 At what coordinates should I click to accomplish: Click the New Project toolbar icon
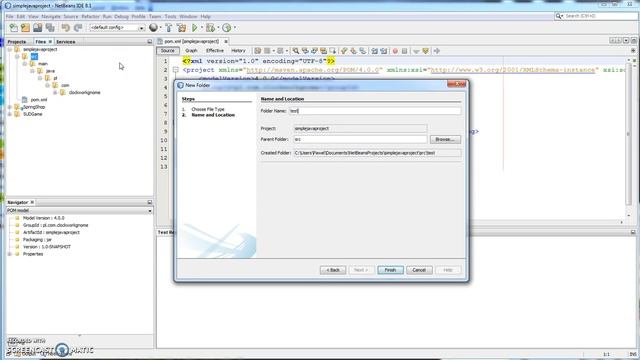25,28
